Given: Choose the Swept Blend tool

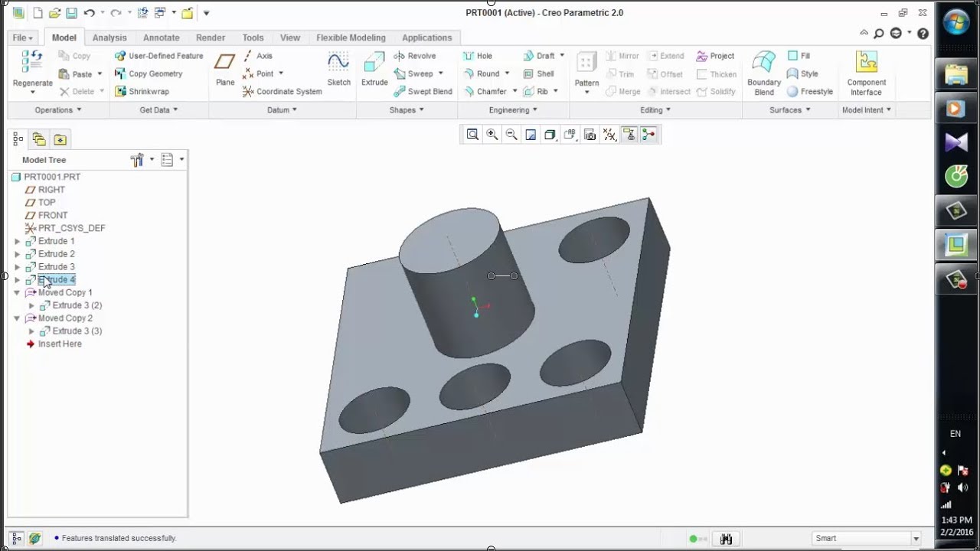Looking at the screenshot, I should (x=423, y=91).
